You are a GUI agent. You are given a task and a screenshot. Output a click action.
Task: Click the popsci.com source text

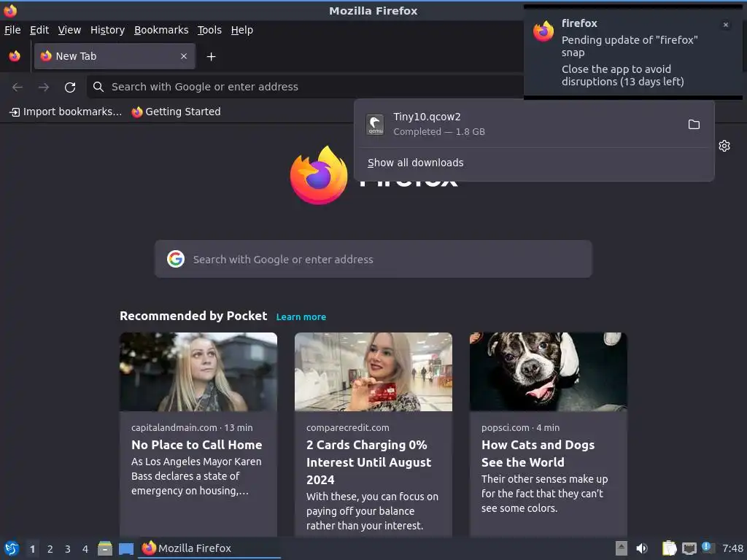point(505,427)
